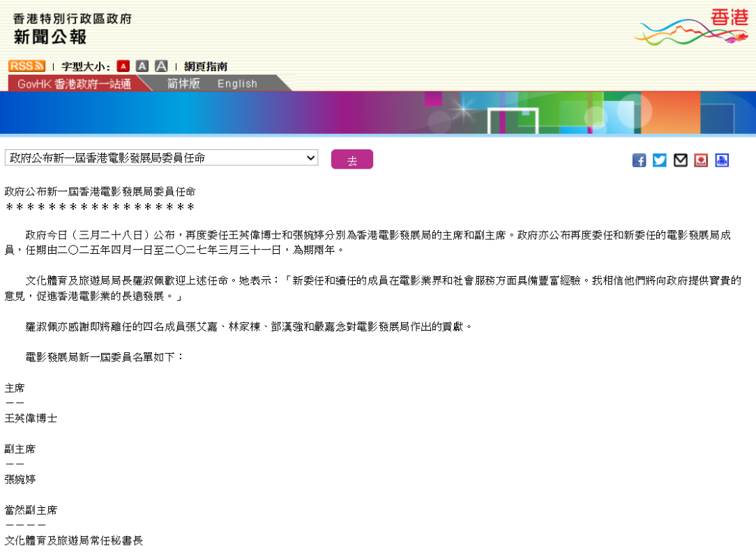This screenshot has width=756, height=558.
Task: Select the small font size icon
Action: (123, 66)
